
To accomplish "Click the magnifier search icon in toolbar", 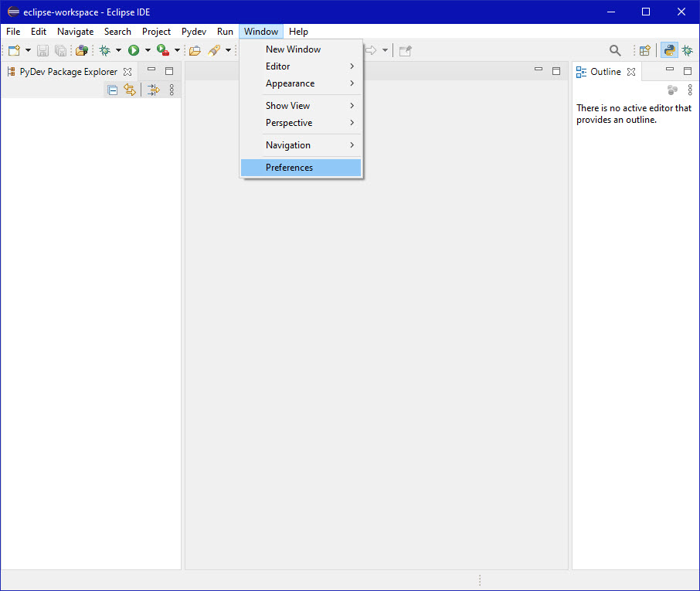I will pyautogui.click(x=615, y=50).
